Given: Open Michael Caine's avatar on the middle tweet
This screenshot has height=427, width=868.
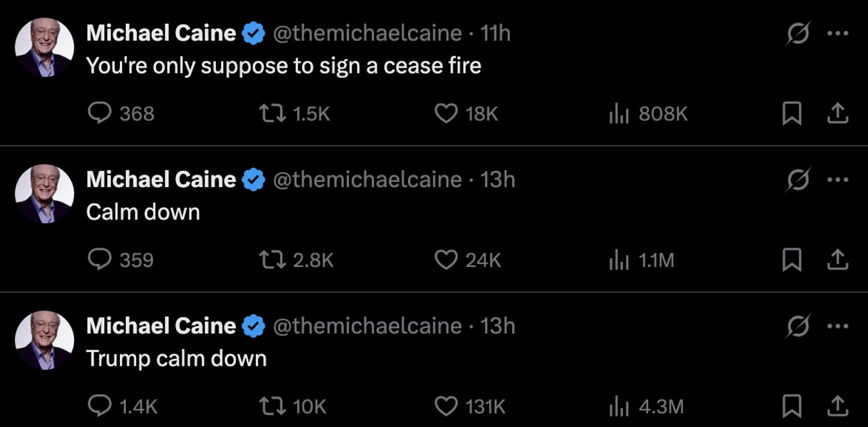Looking at the screenshot, I should [44, 194].
